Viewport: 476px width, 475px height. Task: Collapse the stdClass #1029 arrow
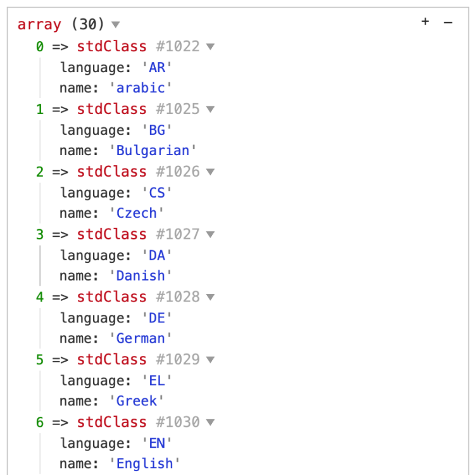(210, 360)
